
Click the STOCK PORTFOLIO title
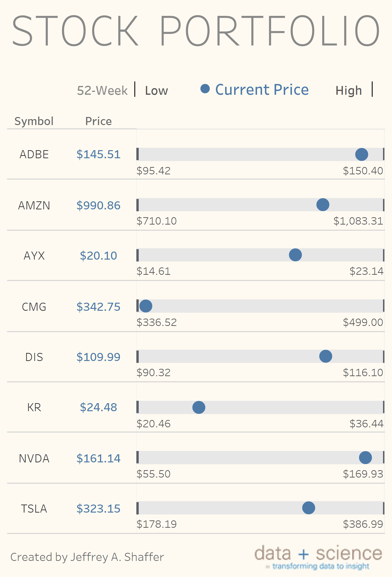[196, 31]
